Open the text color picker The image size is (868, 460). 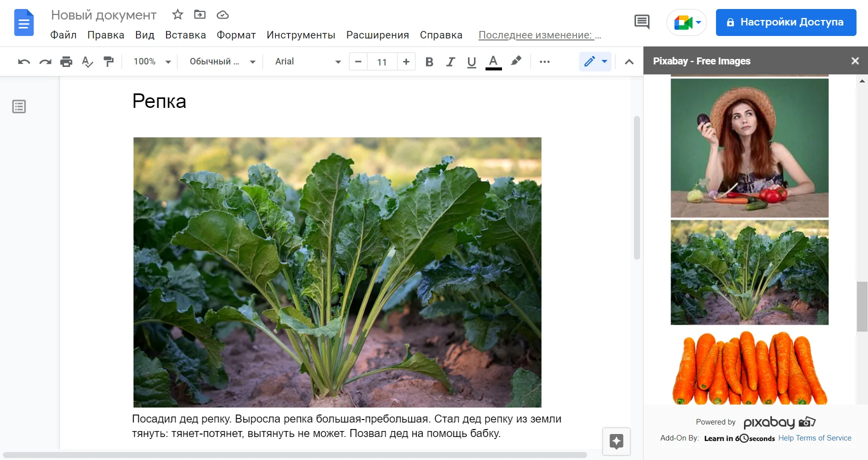click(x=493, y=62)
